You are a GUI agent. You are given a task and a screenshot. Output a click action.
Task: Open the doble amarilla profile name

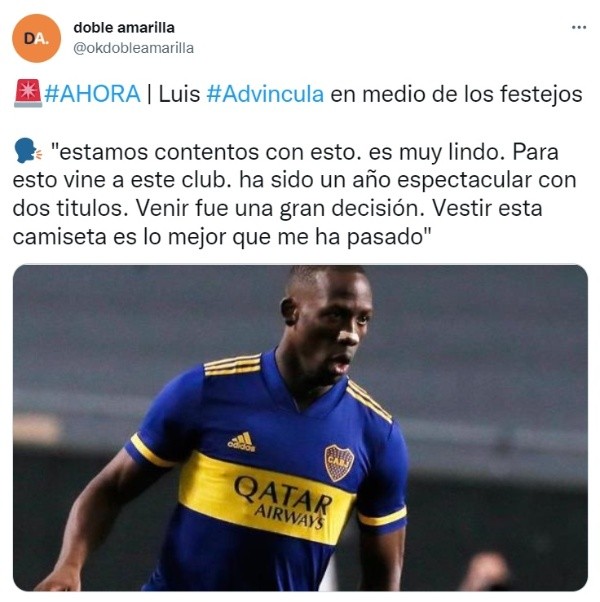[124, 28]
